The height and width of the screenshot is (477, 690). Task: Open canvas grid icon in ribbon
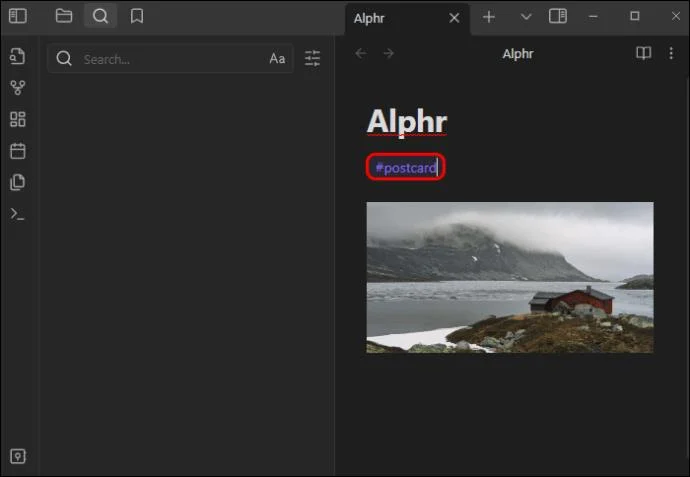(x=18, y=119)
